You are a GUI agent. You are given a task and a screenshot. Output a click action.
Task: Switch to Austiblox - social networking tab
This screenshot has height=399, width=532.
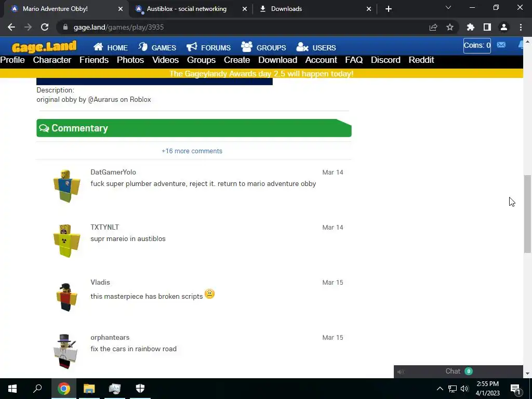tap(186, 9)
